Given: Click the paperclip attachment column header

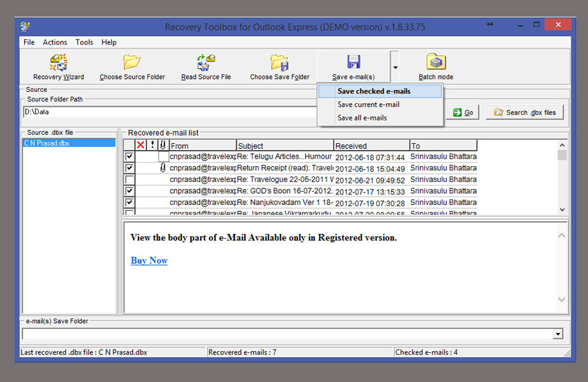Looking at the screenshot, I should click(163, 145).
